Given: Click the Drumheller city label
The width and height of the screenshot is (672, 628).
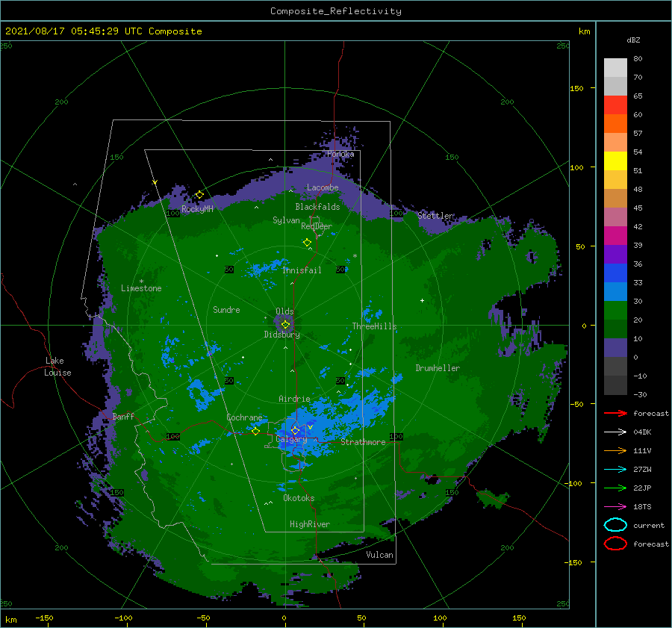Looking at the screenshot, I should [x=438, y=368].
